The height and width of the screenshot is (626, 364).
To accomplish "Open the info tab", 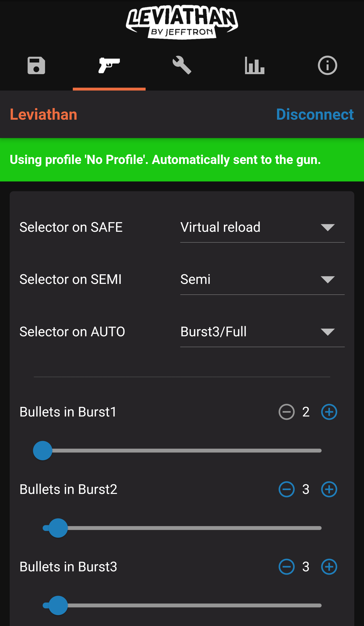I will [x=327, y=66].
